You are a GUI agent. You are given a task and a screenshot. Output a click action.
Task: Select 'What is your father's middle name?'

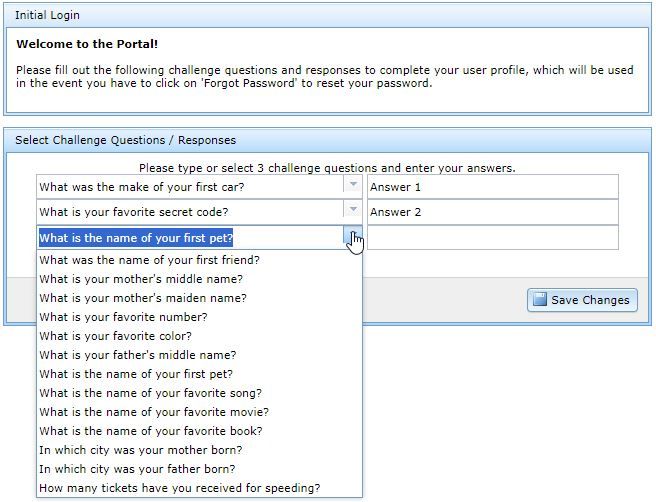138,355
